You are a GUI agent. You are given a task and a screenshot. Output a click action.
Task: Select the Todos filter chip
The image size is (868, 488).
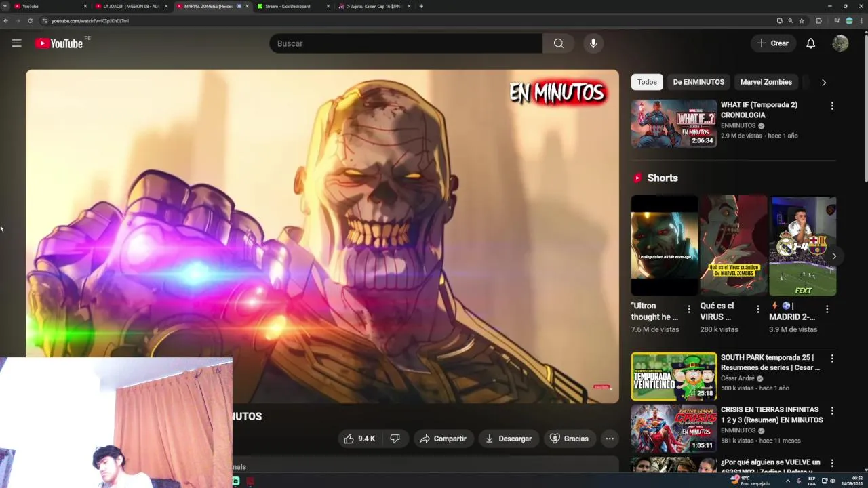(647, 82)
